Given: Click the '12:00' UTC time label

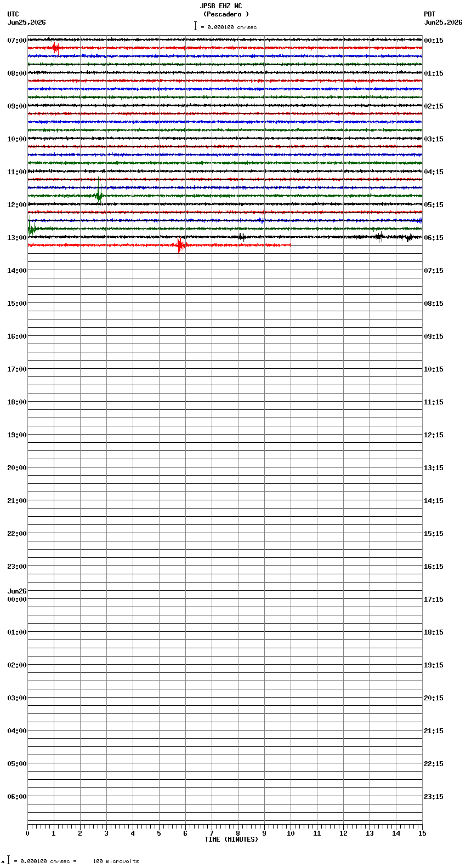Looking at the screenshot, I should coord(17,205).
